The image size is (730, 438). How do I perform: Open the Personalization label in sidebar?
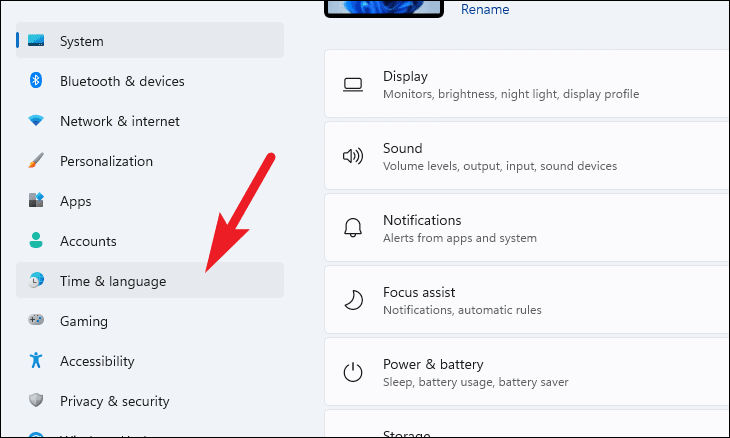pos(106,162)
